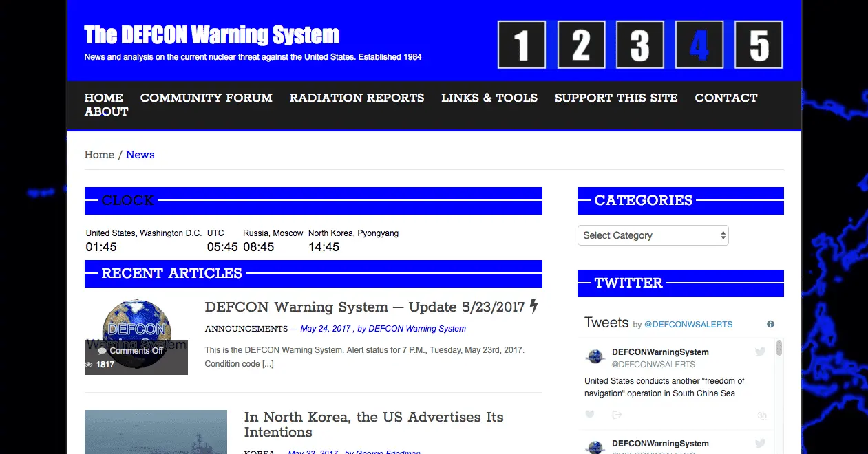Go to the HOME menu item

pos(104,98)
